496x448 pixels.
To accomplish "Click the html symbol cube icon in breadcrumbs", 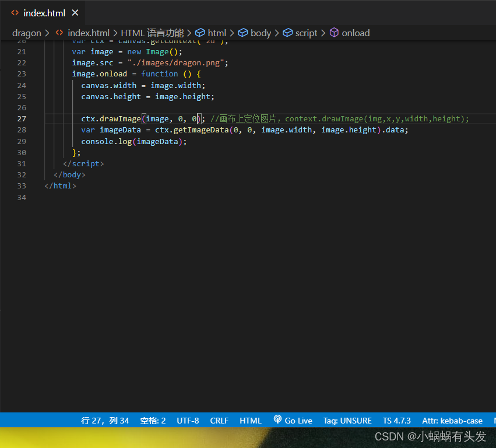I will point(200,33).
